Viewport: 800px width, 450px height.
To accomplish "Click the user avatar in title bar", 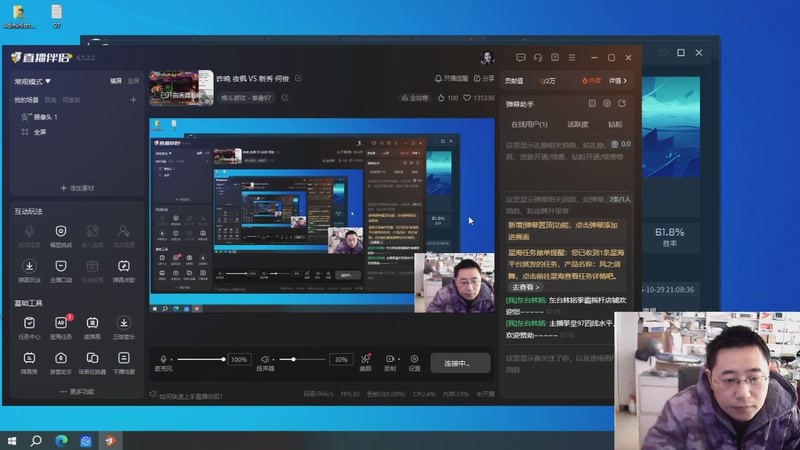I will (487, 58).
